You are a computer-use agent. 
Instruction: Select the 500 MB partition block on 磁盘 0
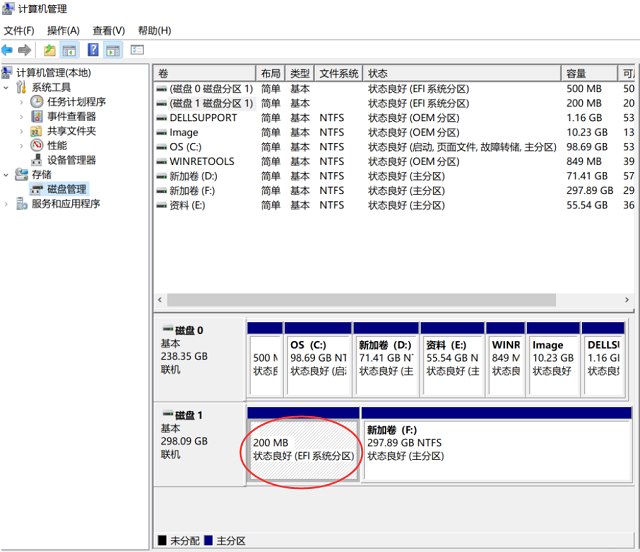coord(265,359)
